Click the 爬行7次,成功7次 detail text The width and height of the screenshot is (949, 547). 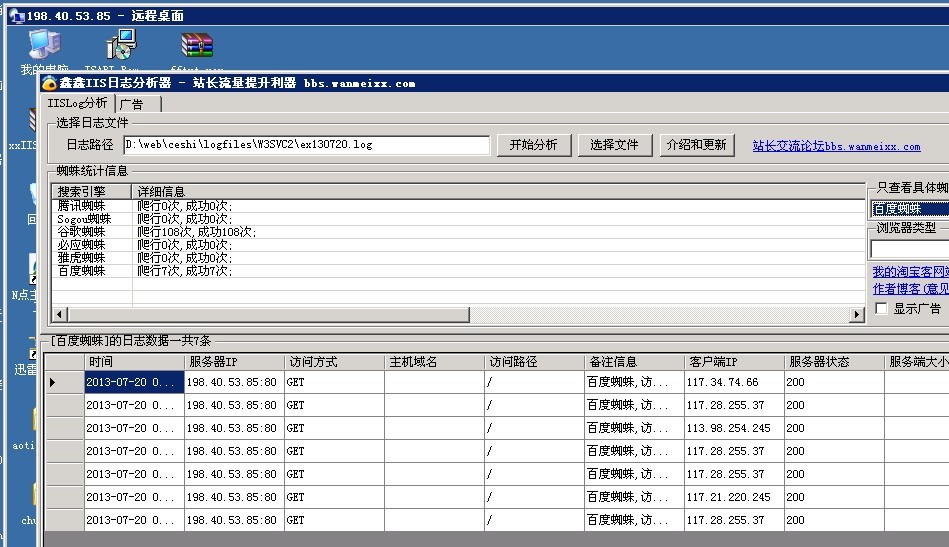pyautogui.click(x=185, y=270)
